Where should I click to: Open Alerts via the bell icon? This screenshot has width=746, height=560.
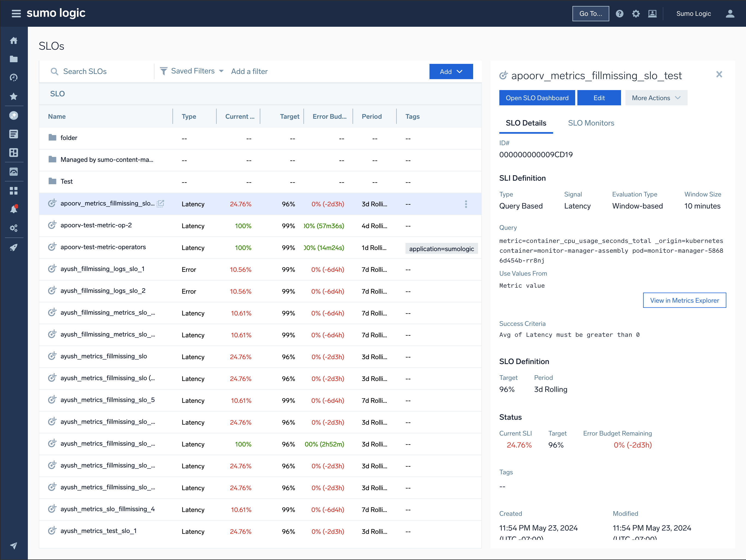(14, 208)
